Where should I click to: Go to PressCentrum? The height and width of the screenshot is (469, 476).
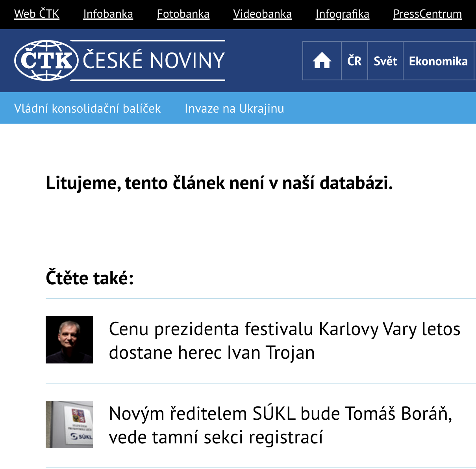click(x=428, y=14)
